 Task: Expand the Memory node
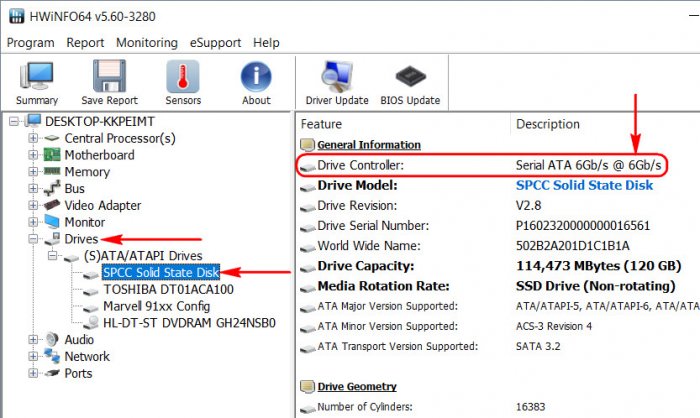[x=33, y=171]
